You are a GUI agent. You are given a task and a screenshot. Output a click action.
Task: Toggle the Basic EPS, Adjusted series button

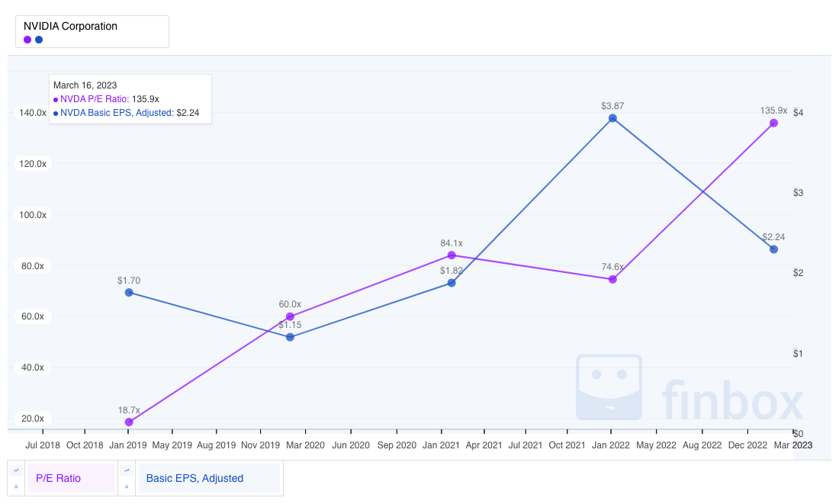click(208, 478)
